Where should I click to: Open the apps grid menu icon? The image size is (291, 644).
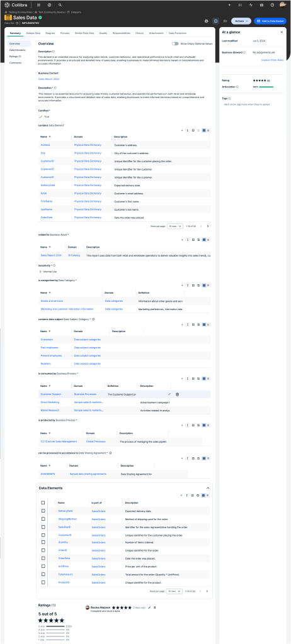tap(38, 5)
